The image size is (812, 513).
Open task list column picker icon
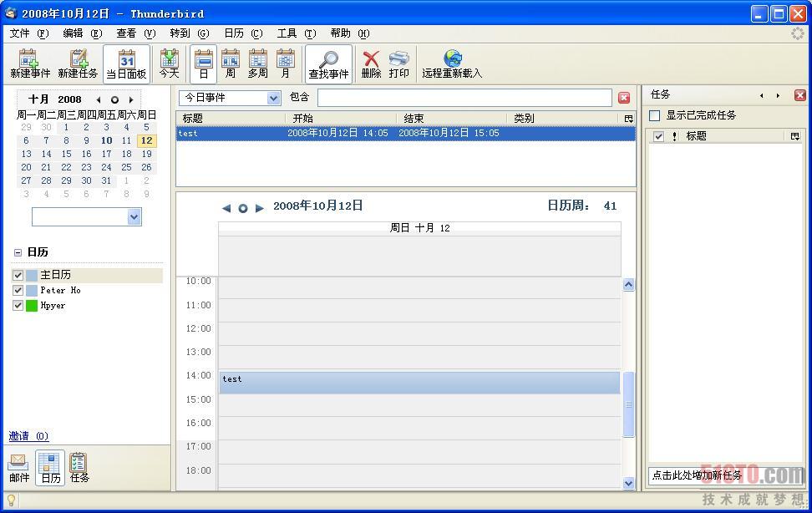pyautogui.click(x=795, y=136)
